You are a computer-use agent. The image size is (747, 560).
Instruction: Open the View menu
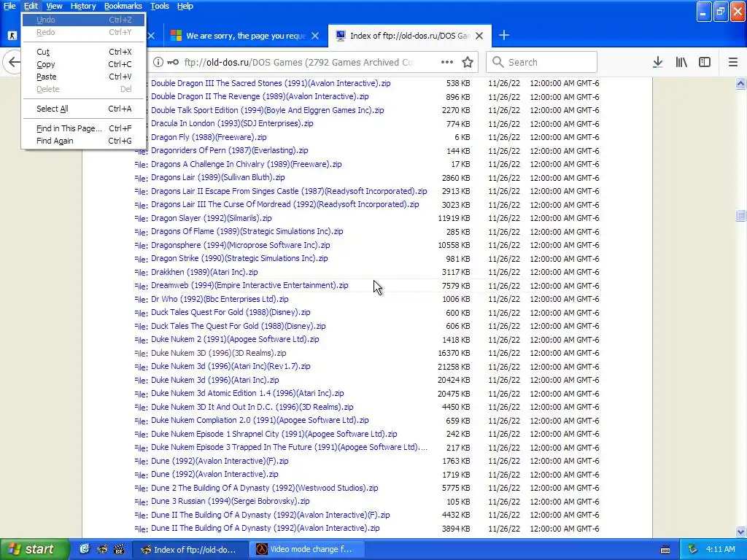point(54,6)
